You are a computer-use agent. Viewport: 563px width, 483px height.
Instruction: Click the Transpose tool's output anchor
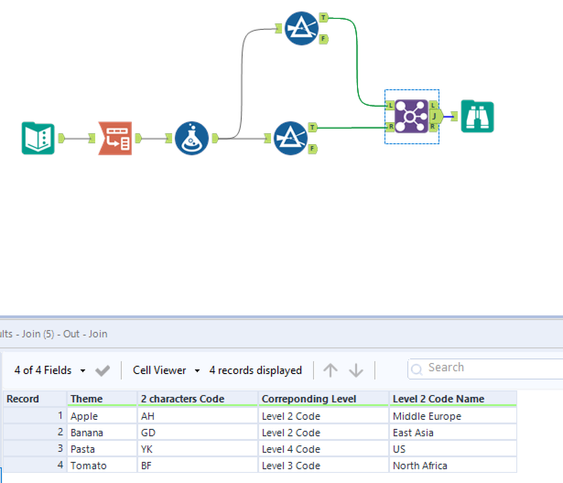click(139, 138)
